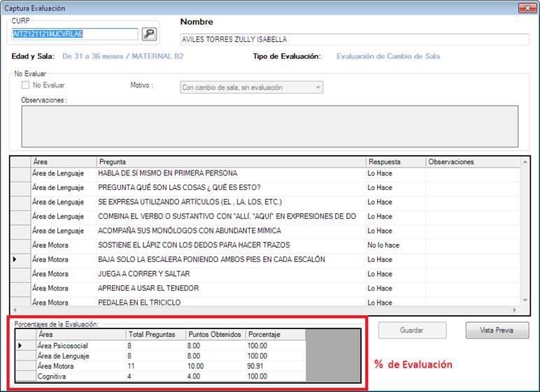The image size is (540, 392).
Task: Select row PREGUNTA QUÉ SON LAS COSAS
Action: click(265, 188)
